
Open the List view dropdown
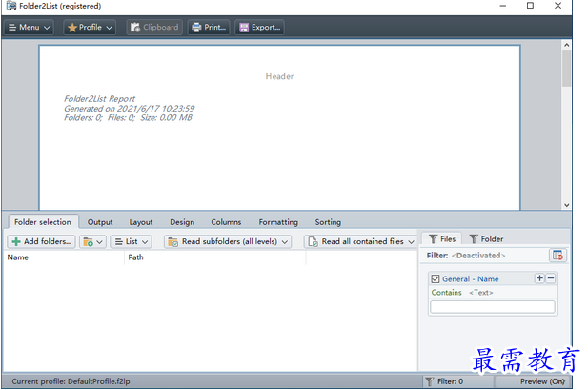(131, 241)
